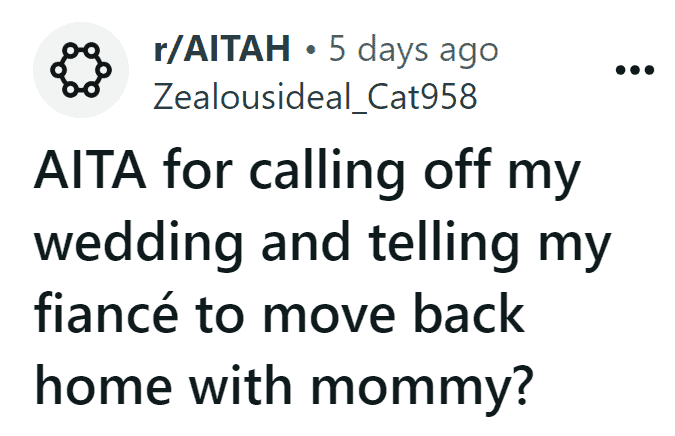The width and height of the screenshot is (675, 436).
Task: Open the r/AITAH subreddit link
Action: pyautogui.click(x=222, y=49)
